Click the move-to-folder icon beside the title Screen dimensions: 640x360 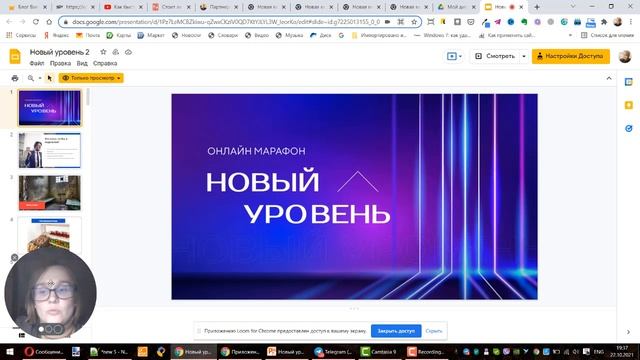point(116,52)
